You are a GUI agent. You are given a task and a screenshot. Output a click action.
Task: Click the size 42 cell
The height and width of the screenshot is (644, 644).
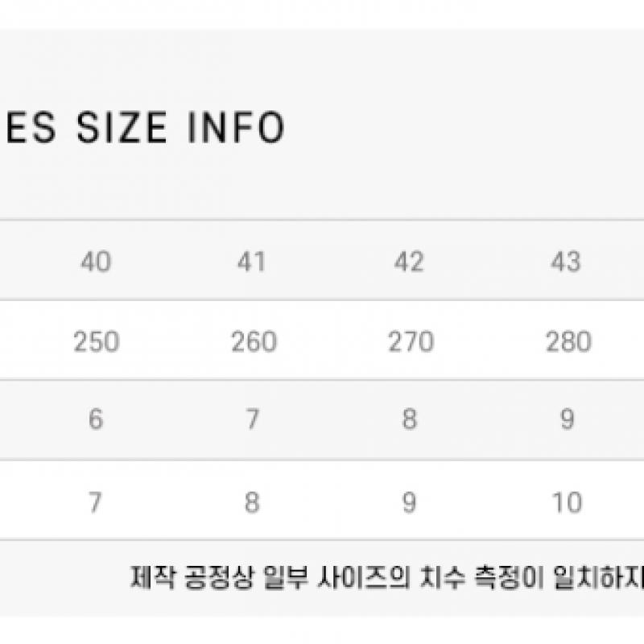(x=409, y=262)
